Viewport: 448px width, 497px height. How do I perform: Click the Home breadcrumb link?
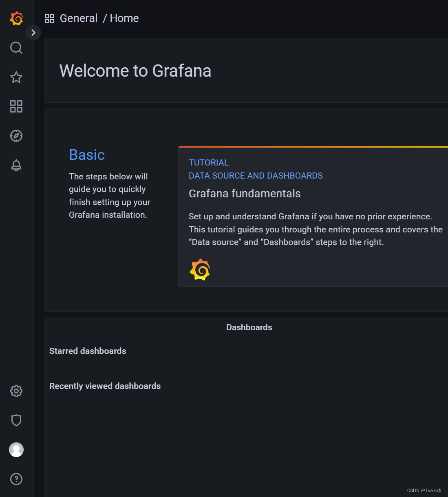coord(124,18)
